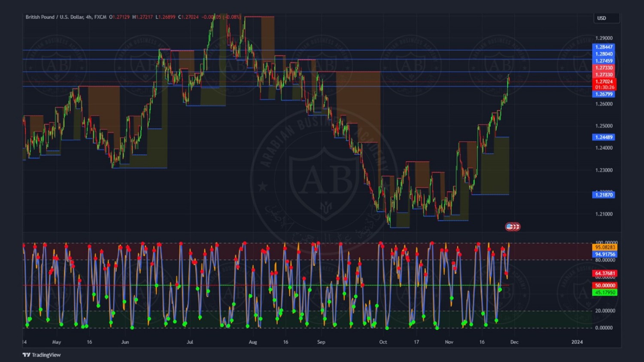Click the TradingView logo
The height and width of the screenshot is (362, 644).
[42, 355]
